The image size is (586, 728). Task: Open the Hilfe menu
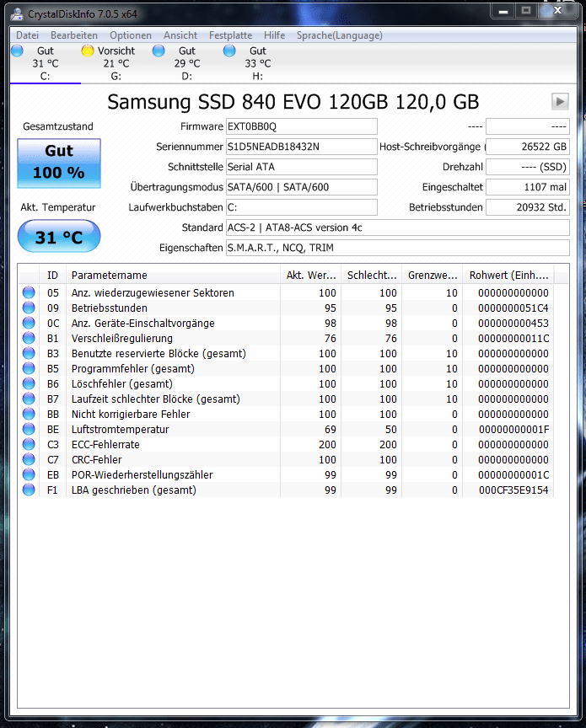(x=274, y=35)
